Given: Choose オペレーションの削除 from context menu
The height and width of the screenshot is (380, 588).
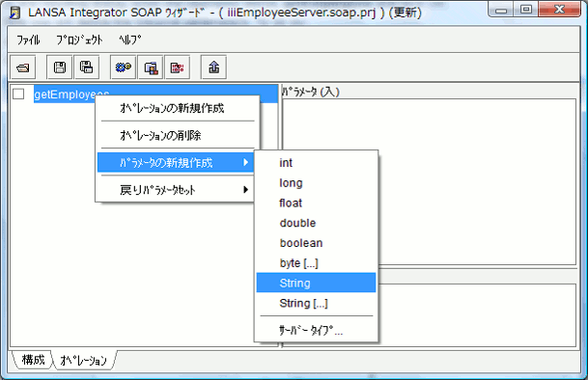Looking at the screenshot, I should coord(178,135).
